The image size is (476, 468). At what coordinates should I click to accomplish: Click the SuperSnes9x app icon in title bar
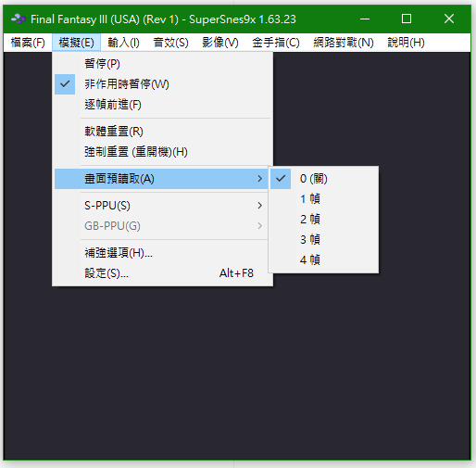pyautogui.click(x=19, y=19)
